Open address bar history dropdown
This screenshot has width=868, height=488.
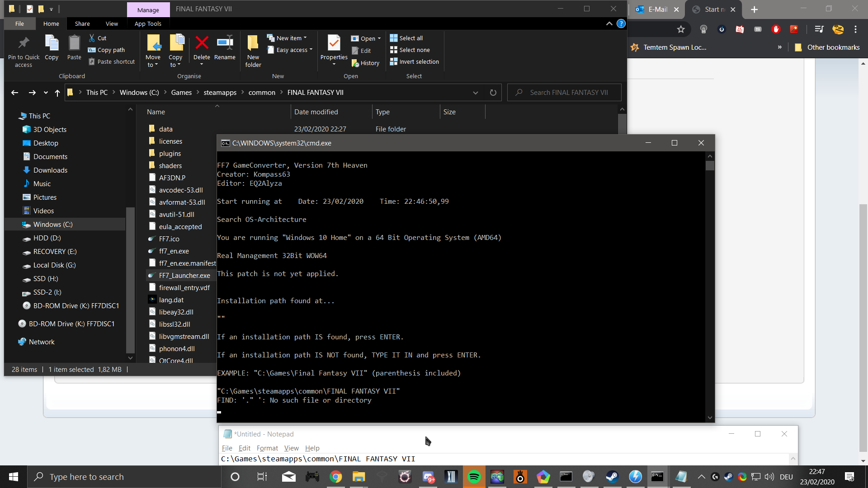pos(476,93)
